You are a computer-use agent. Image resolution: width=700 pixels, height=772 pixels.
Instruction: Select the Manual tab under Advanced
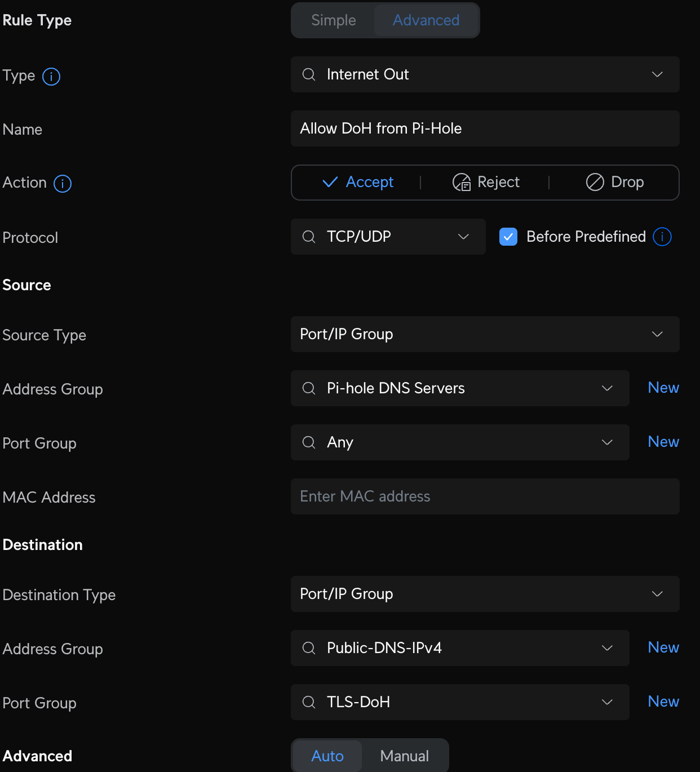(404, 756)
